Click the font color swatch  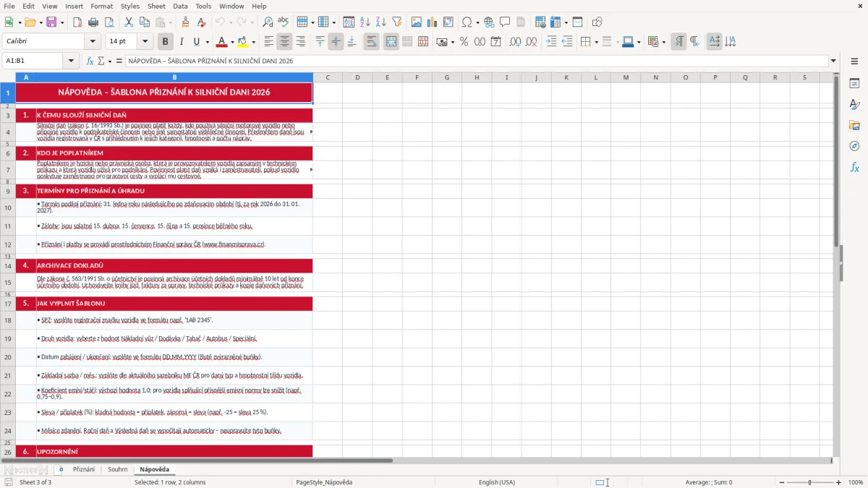(221, 42)
